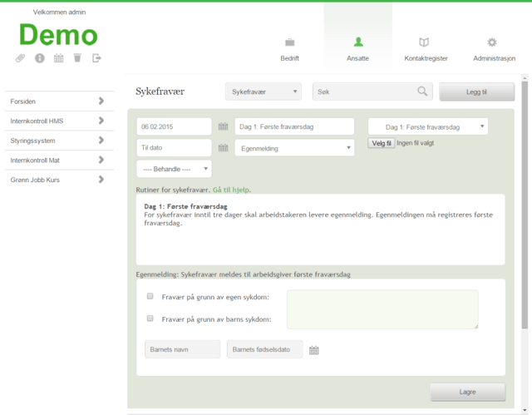Open date picker next to 06.02.2015
This screenshot has width=532, height=415.
click(x=223, y=126)
